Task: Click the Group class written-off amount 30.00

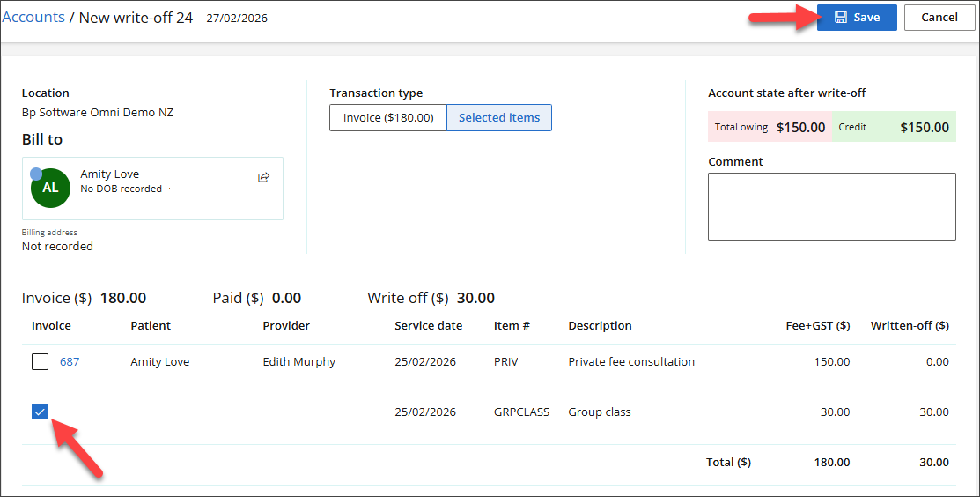Action: pos(934,412)
